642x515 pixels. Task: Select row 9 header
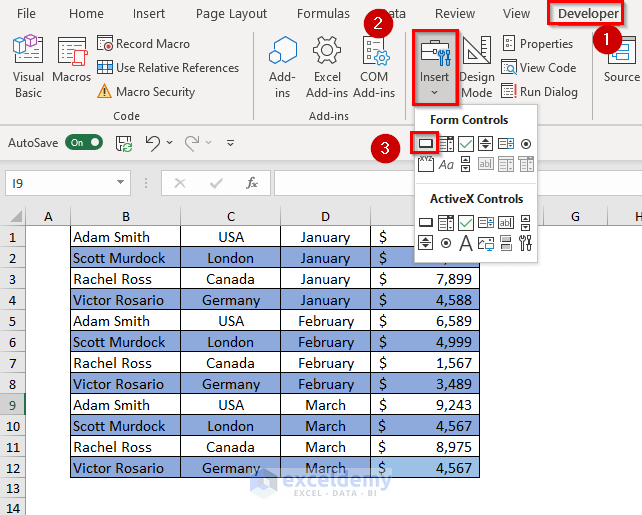click(13, 405)
